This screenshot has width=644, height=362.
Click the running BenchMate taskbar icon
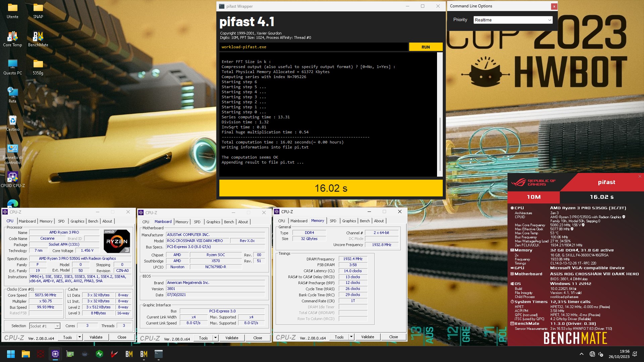[144, 354]
